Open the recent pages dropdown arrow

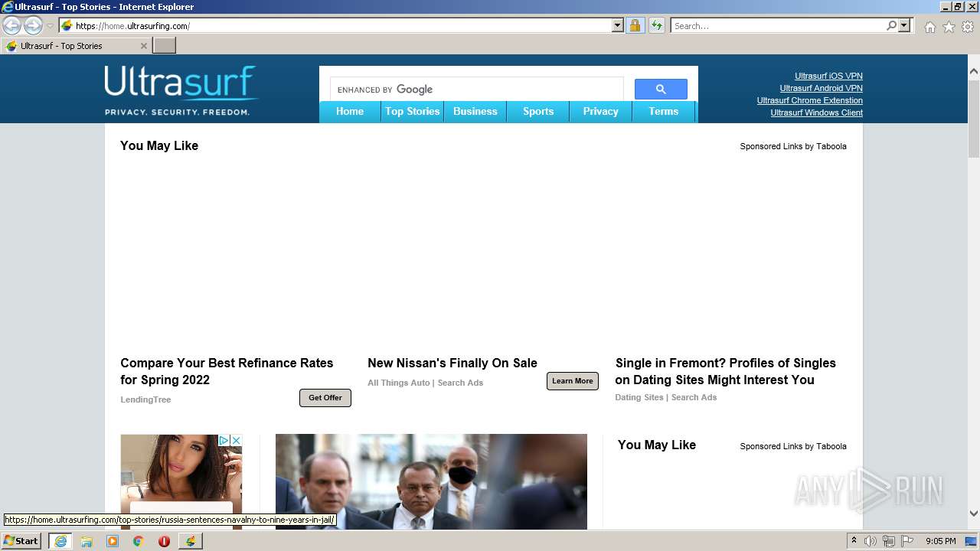50,26
